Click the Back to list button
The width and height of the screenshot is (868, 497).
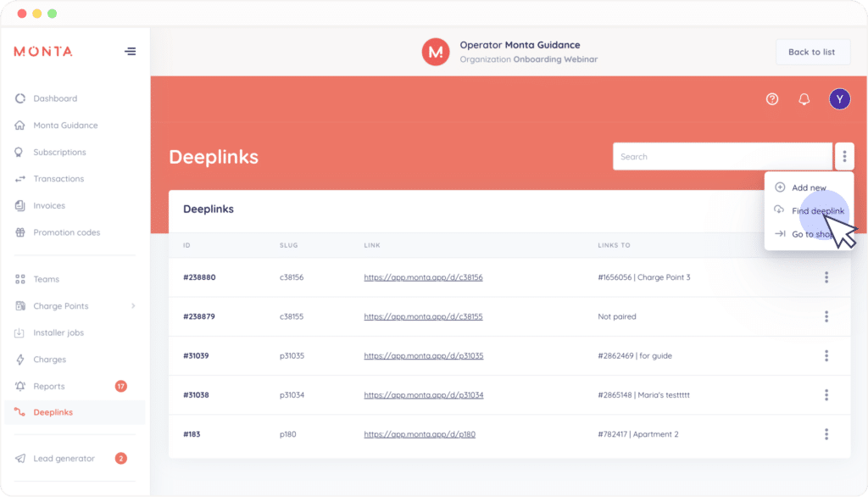812,52
